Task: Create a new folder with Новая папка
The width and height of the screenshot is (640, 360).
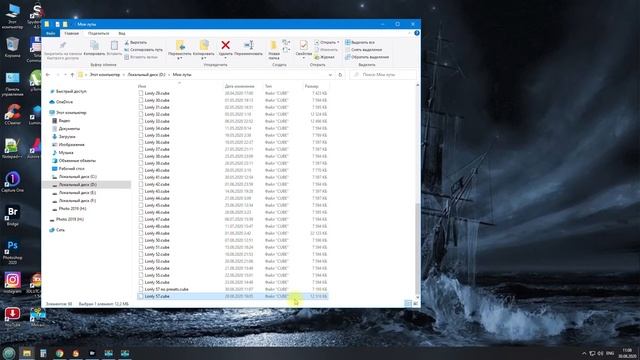Action: pyautogui.click(x=274, y=49)
